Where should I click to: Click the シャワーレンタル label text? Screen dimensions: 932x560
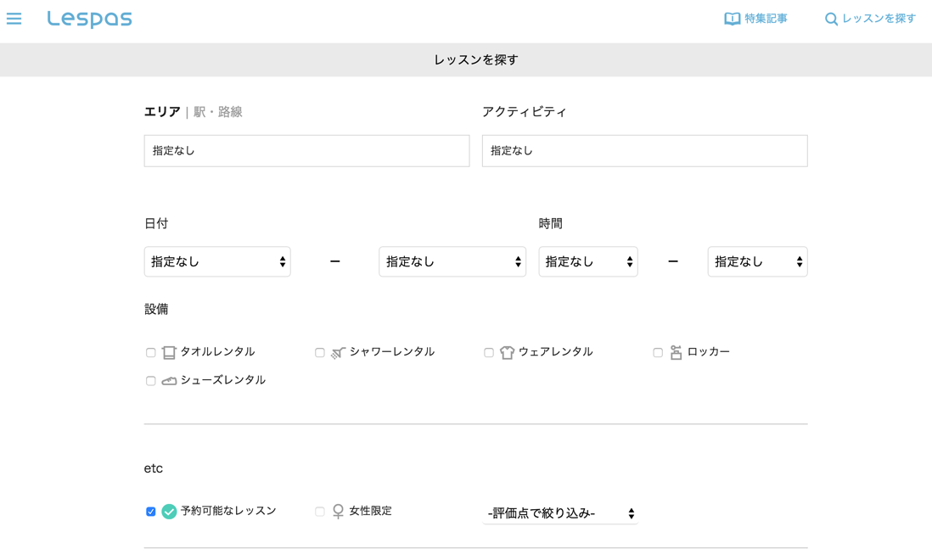click(392, 351)
